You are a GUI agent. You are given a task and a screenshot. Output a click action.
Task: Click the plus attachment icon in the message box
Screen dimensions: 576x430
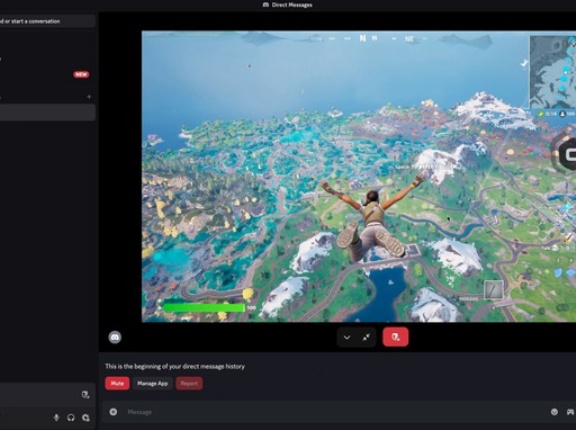[113, 412]
